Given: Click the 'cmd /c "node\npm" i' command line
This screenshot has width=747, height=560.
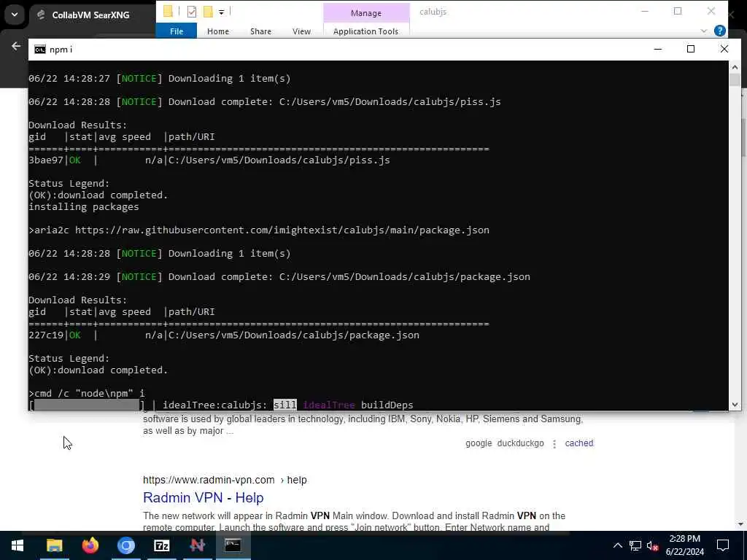Looking at the screenshot, I should 87,393.
